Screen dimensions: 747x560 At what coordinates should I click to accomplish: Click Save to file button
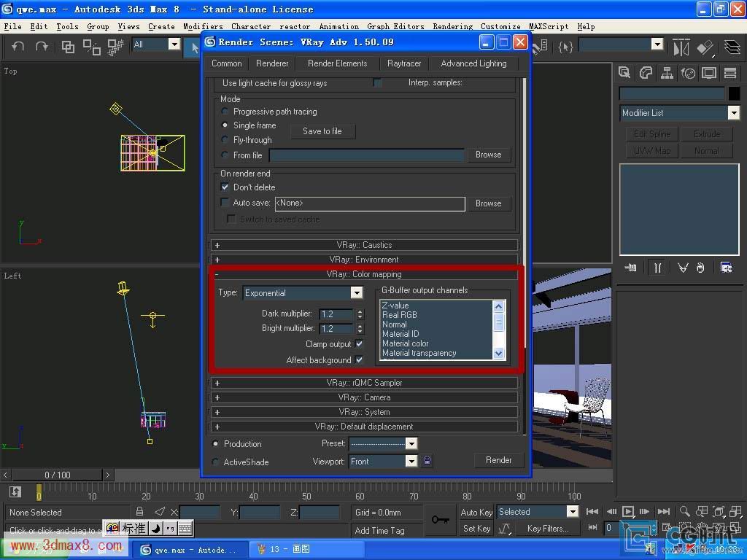point(322,131)
